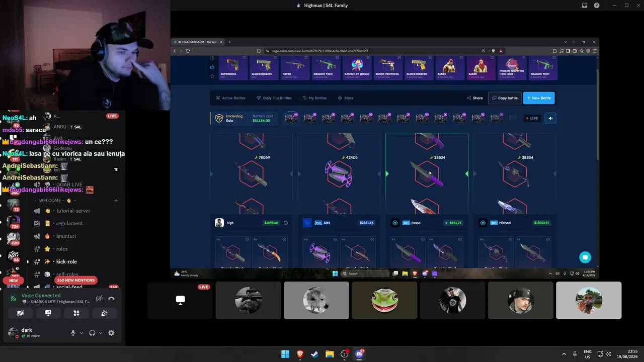The width and height of the screenshot is (644, 362).
Task: Mute the case battle sound
Action: coord(550,118)
